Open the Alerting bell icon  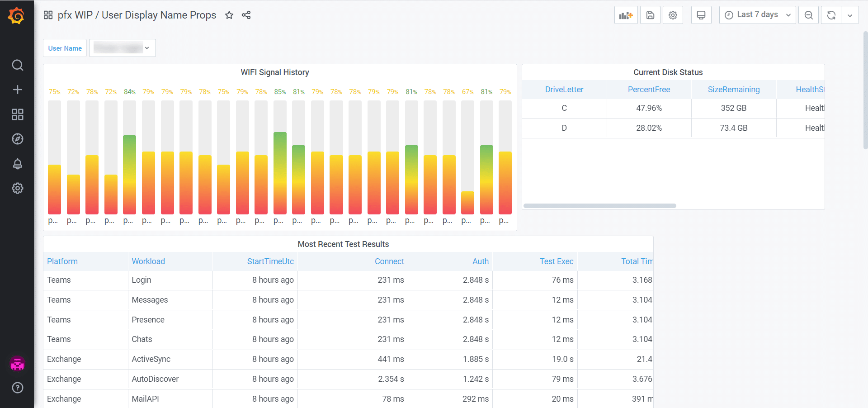(x=17, y=164)
